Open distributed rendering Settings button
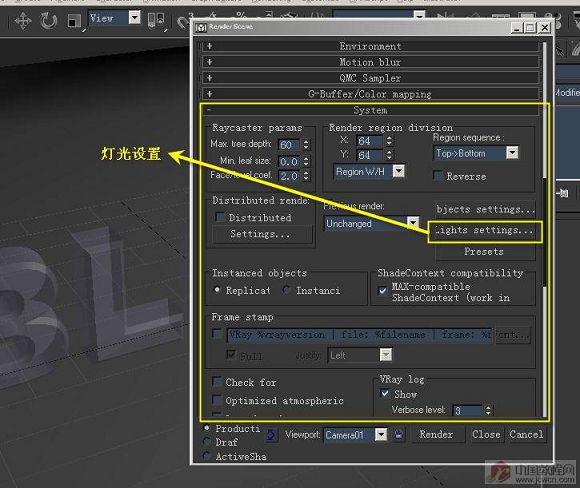 click(262, 234)
